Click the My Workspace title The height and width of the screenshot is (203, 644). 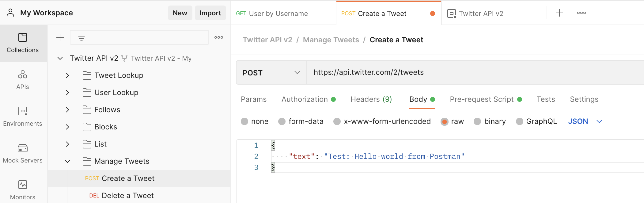click(x=47, y=13)
